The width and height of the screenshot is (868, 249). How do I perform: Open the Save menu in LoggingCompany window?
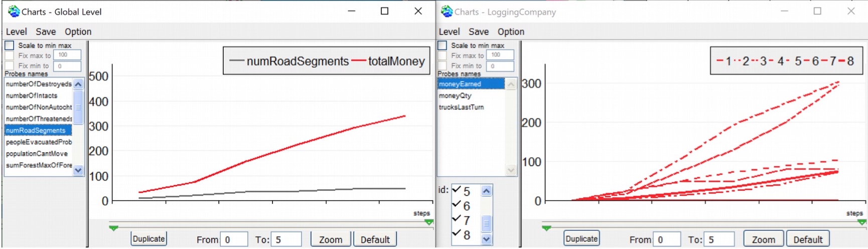tap(478, 32)
